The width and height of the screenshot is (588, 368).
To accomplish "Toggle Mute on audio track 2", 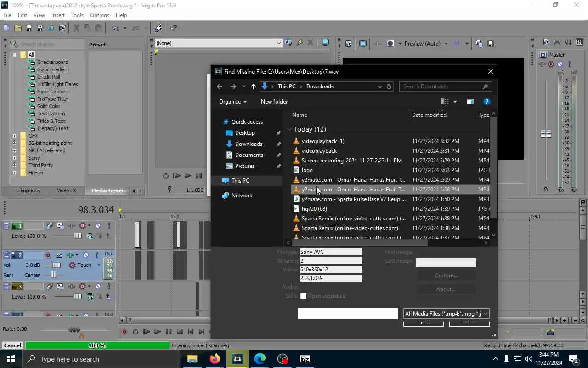I will tap(85, 255).
